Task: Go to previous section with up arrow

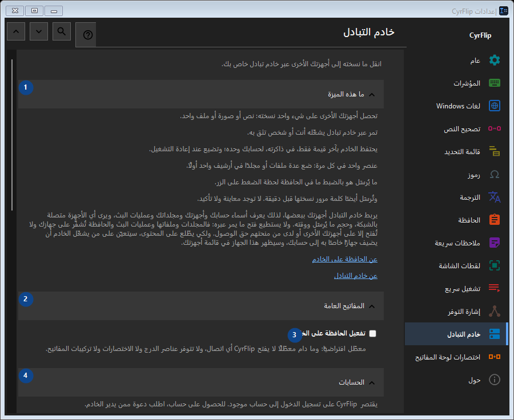Action: [x=16, y=31]
